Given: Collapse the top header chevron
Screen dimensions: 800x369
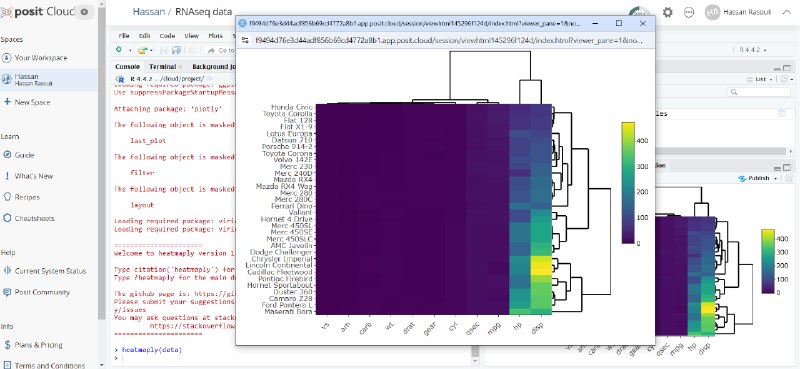Looking at the screenshot, I should 786,12.
